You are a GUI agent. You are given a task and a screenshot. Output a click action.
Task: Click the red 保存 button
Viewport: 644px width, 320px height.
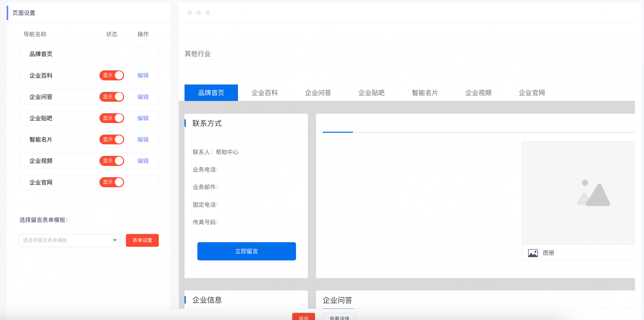[303, 317]
